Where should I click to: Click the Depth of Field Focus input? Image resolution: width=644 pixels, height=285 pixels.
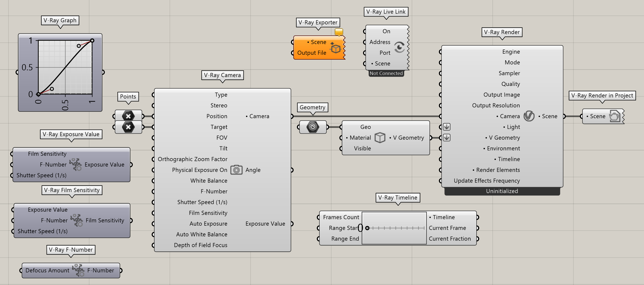(x=200, y=245)
